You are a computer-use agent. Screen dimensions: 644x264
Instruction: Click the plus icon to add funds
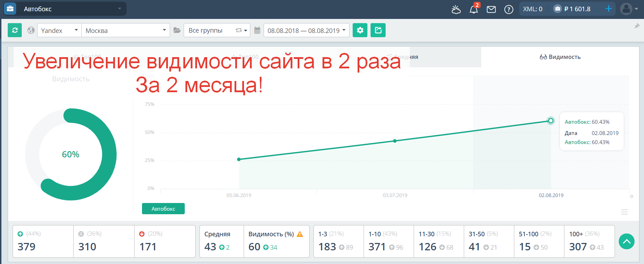609,8
